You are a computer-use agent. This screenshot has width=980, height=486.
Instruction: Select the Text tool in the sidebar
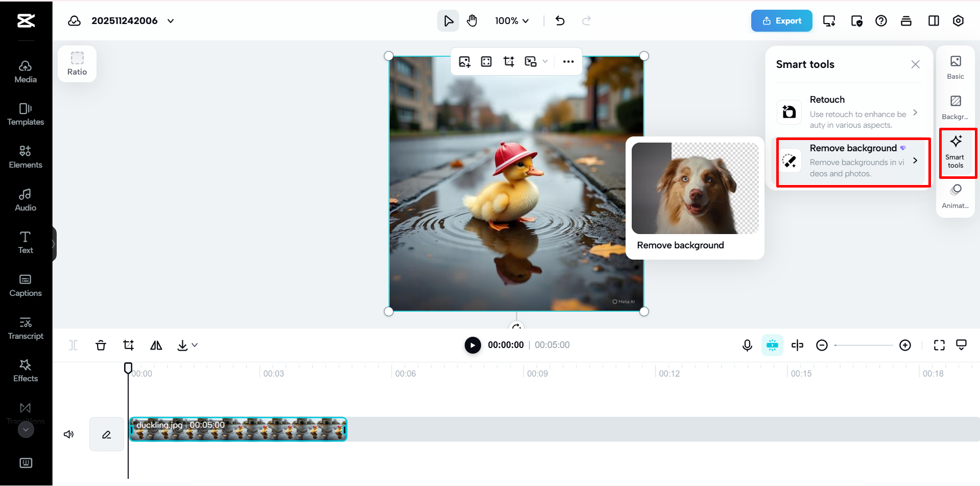25,241
